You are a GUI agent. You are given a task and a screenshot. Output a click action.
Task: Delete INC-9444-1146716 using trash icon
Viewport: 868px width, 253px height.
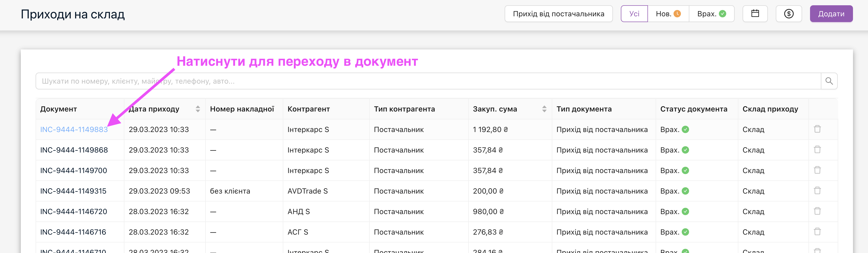(x=817, y=232)
